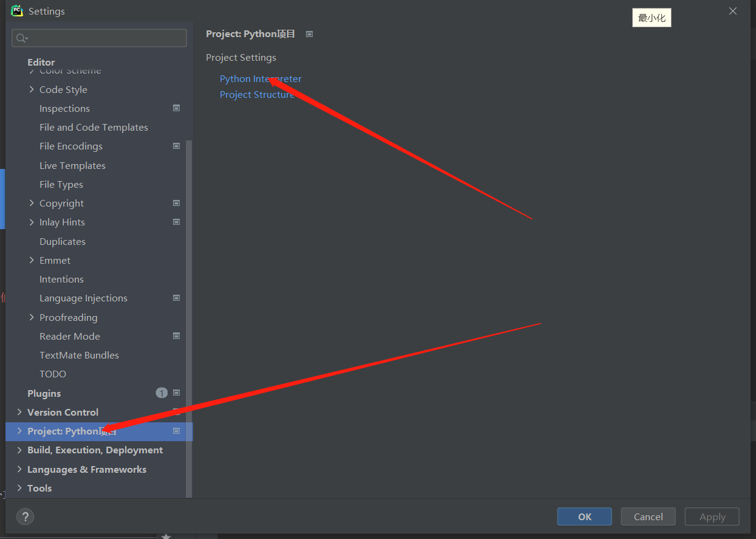Select Build, Execution, Deployment category
756x539 pixels.
tap(95, 450)
